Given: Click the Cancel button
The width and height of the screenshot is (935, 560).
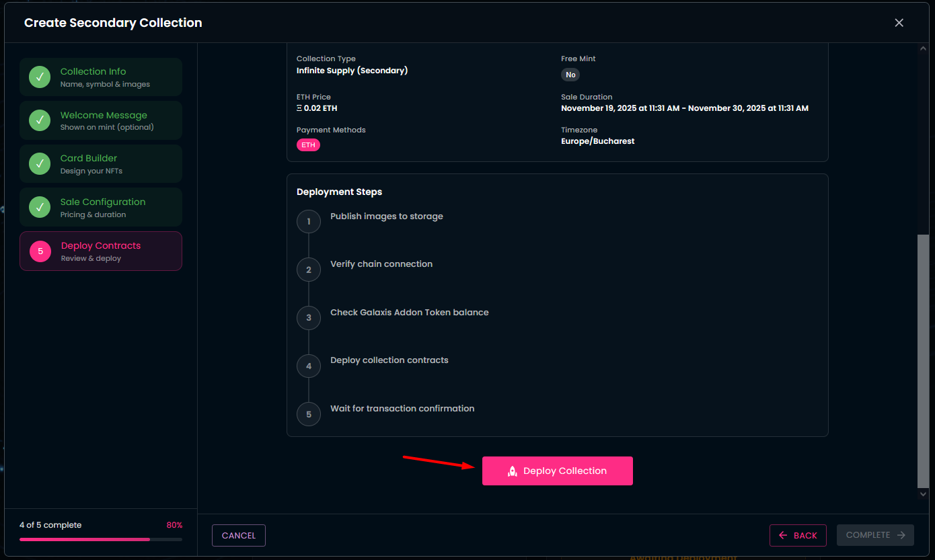Looking at the screenshot, I should click(239, 535).
